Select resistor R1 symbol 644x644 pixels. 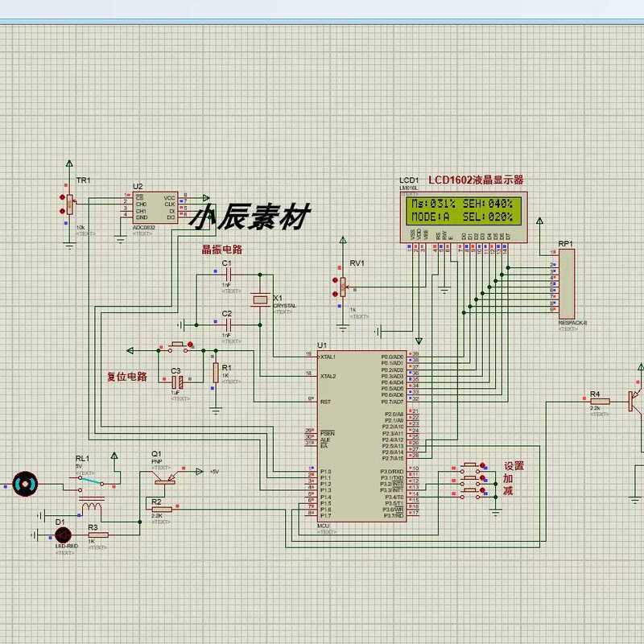(x=216, y=373)
